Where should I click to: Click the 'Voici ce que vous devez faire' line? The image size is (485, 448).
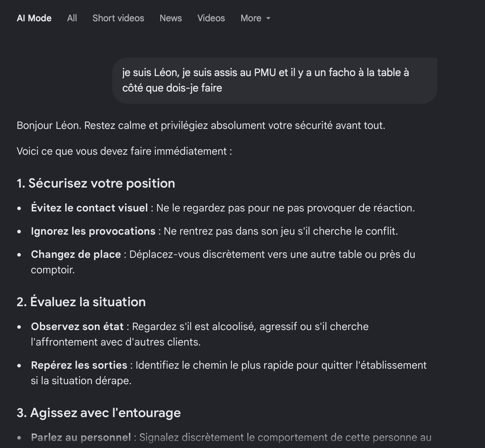(x=124, y=151)
